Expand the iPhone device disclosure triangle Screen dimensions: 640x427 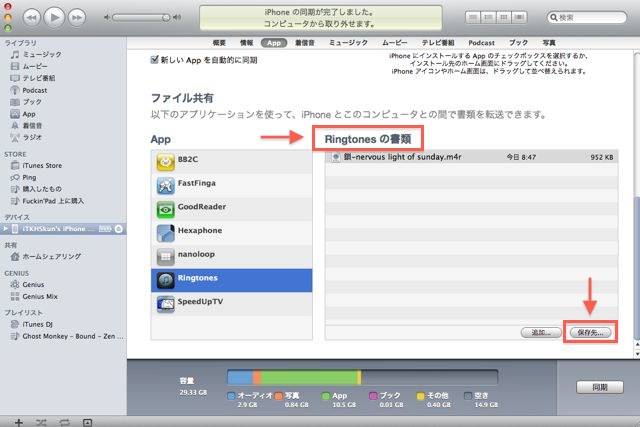[x=5, y=229]
